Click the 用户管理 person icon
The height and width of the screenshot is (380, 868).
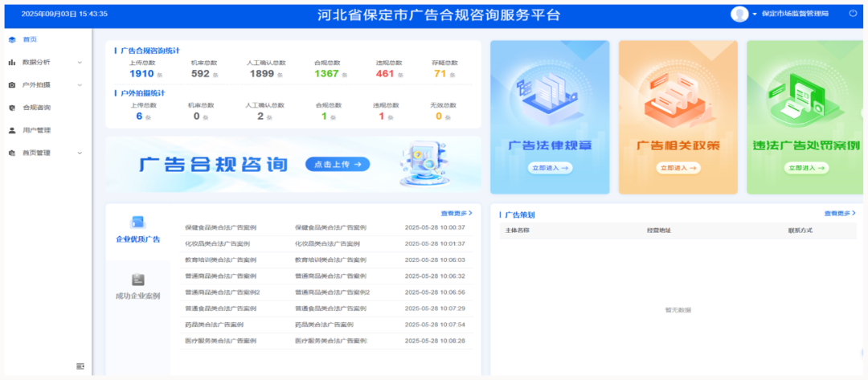point(12,130)
